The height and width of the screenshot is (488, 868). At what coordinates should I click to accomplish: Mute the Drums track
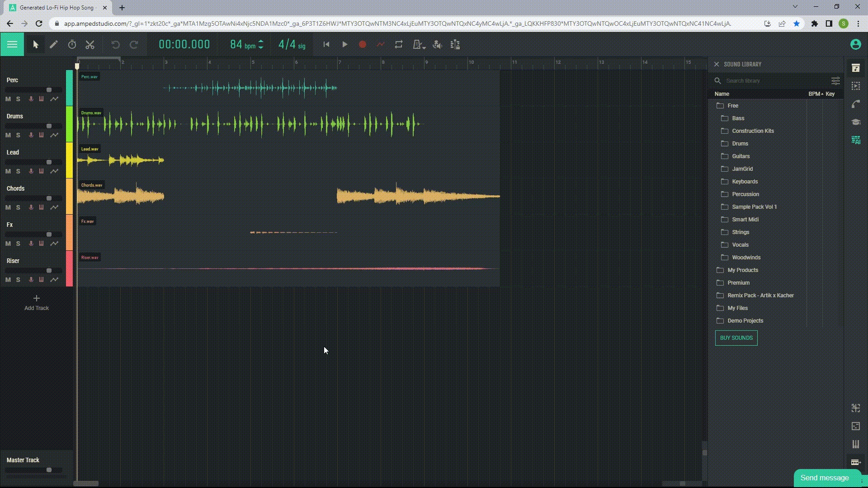tap(8, 135)
